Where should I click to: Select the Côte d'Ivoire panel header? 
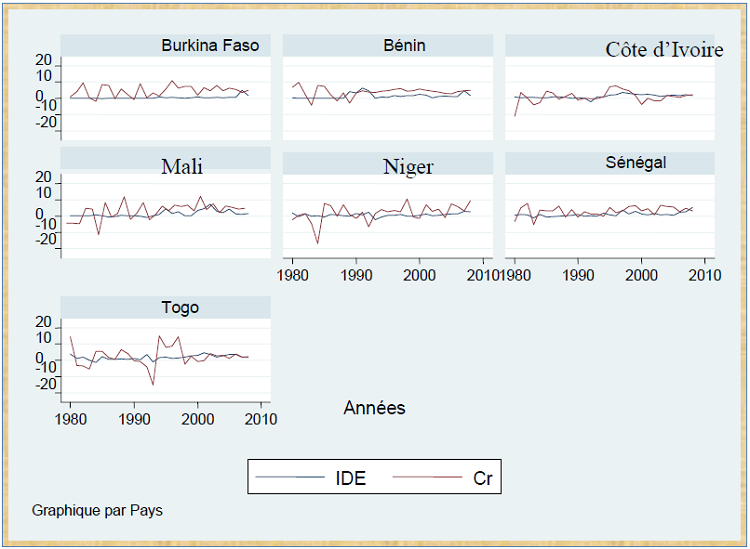pyautogui.click(x=664, y=49)
